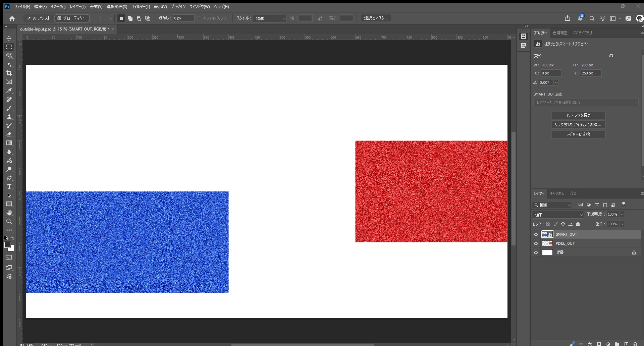
Task: Switch to the チャンネル tab
Action: point(557,193)
